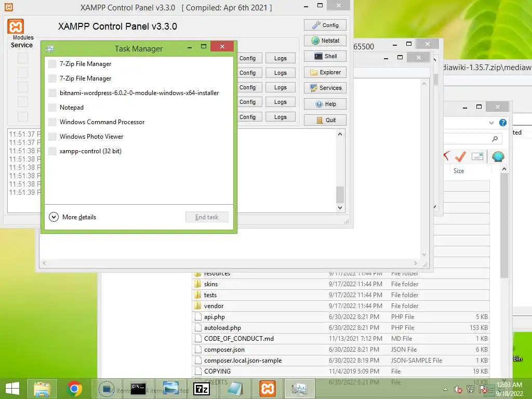Toggle third module service checkbox in XAMPP

click(23, 87)
